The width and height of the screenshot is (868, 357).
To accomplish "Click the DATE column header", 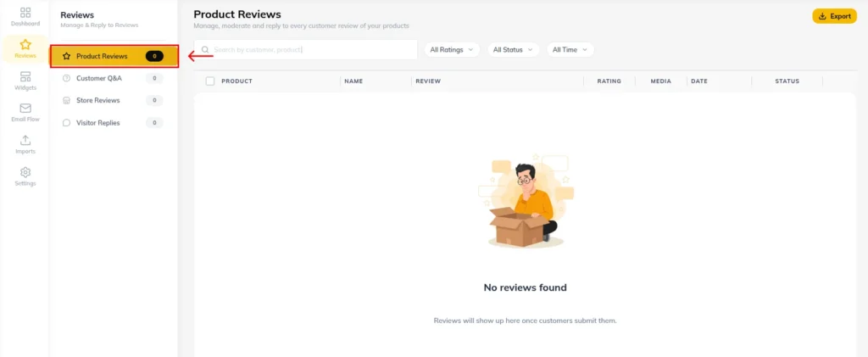I will (699, 81).
